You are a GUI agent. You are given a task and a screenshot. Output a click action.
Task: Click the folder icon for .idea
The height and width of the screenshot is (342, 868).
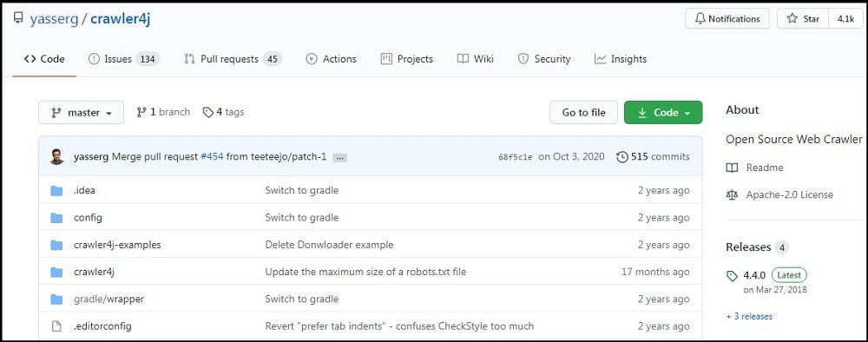[x=56, y=191]
